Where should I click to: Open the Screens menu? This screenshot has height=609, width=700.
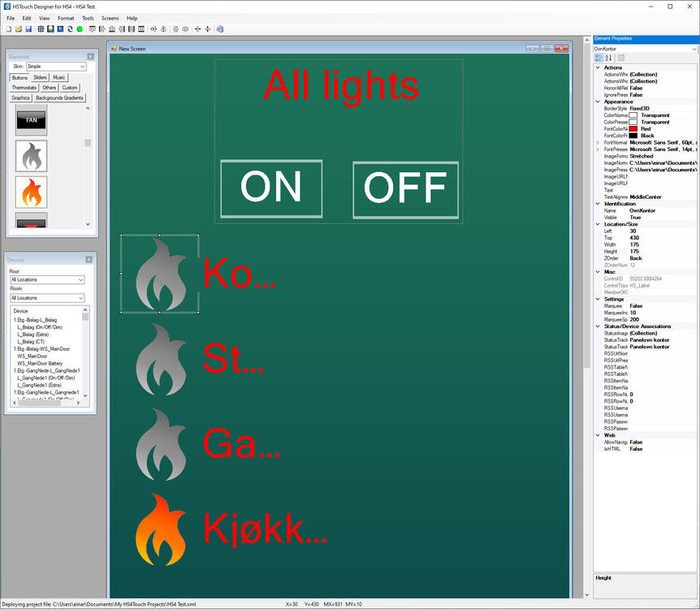(110, 18)
